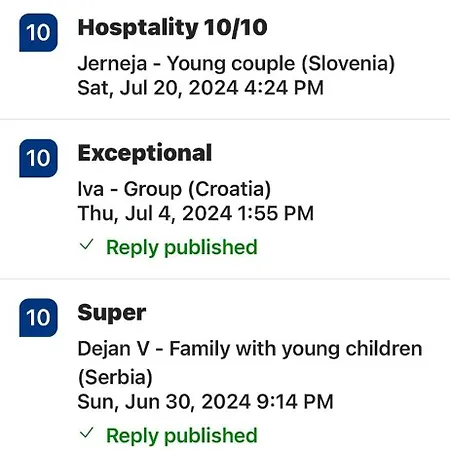This screenshot has height=450, width=450.
Task: Click the '(Serbia)' country text
Action: click(x=115, y=377)
